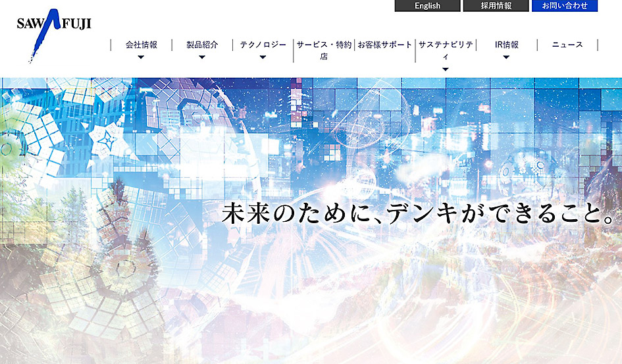Expand the arrow under 会社情報
The height and width of the screenshot is (364, 622).
coord(141,57)
